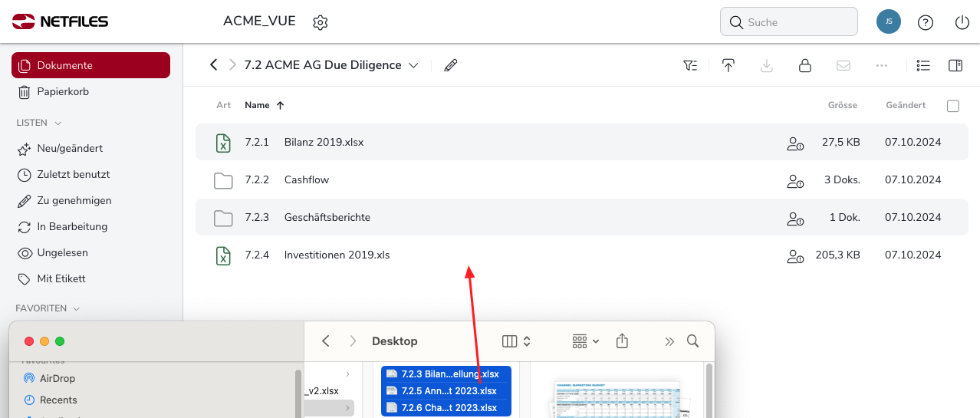Click the power logout icon
Screen dimensions: 980x418
coord(962,22)
